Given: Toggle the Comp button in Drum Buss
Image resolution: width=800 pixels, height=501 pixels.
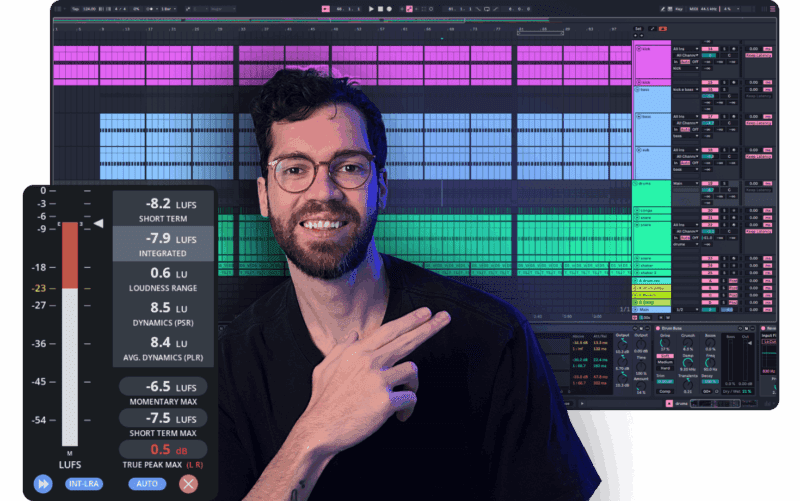Looking at the screenshot, I should [665, 391].
